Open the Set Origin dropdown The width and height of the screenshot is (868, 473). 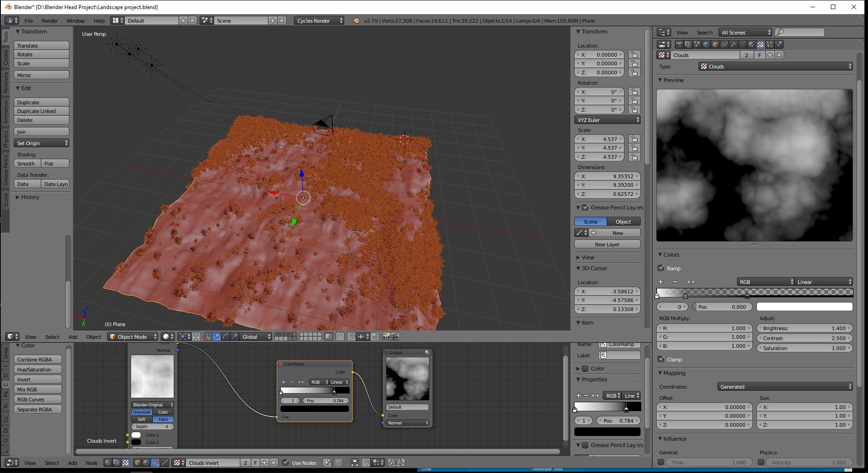click(42, 143)
